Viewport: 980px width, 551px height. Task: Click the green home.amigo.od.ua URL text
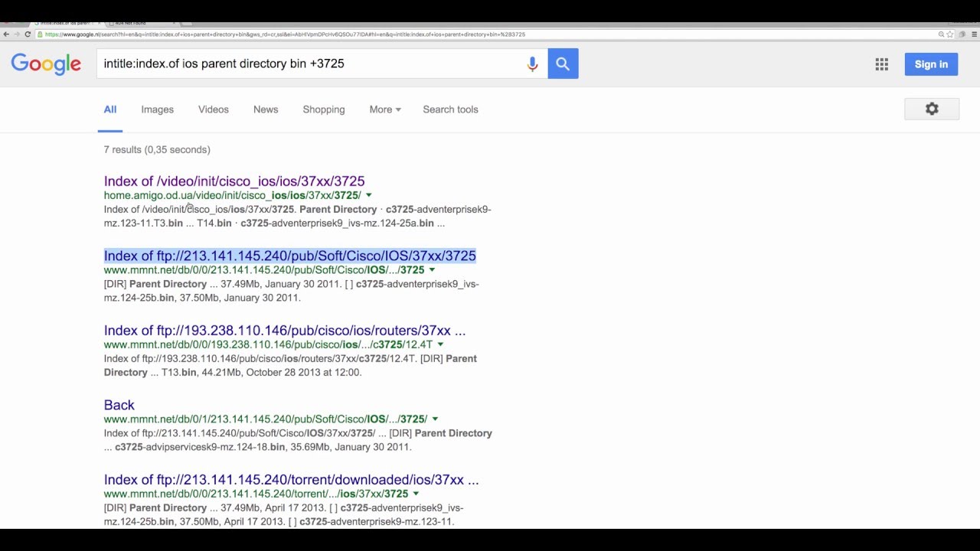pyautogui.click(x=232, y=195)
